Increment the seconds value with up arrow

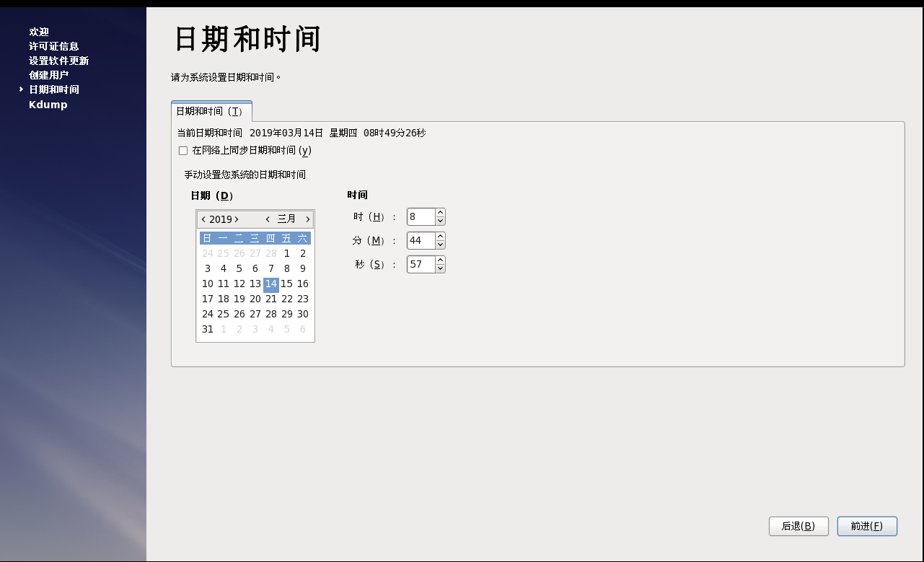coord(439,260)
